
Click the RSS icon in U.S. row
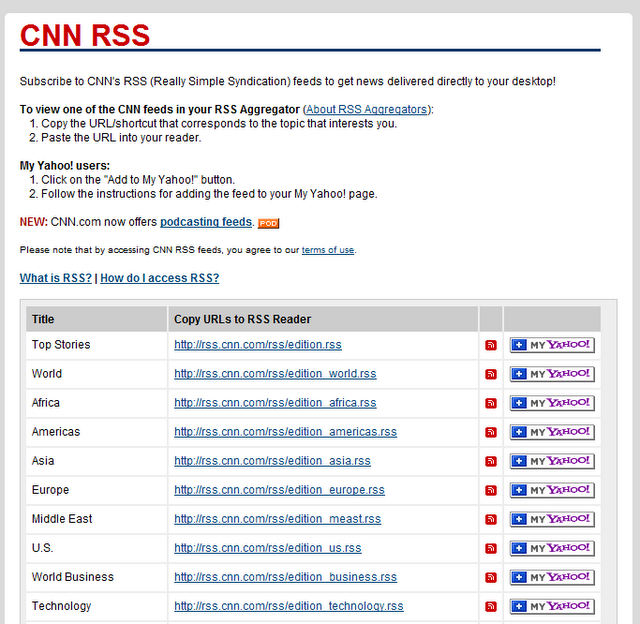[x=491, y=548]
